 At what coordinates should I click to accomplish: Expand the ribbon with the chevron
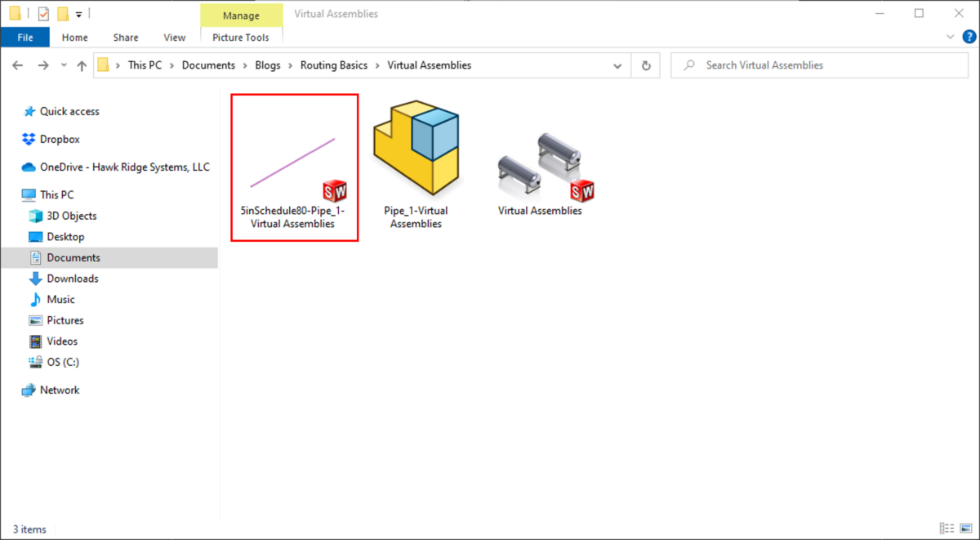[949, 37]
